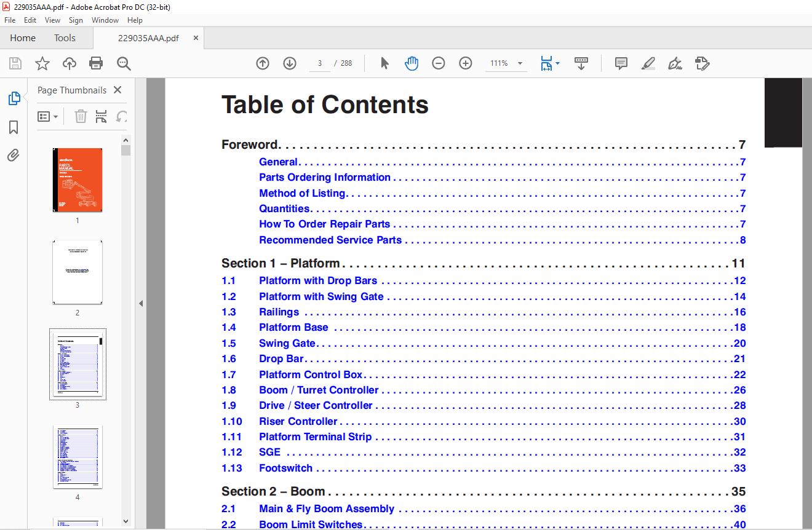The image size is (812, 530).
Task: Open the find text magnifier tool
Action: [x=124, y=63]
